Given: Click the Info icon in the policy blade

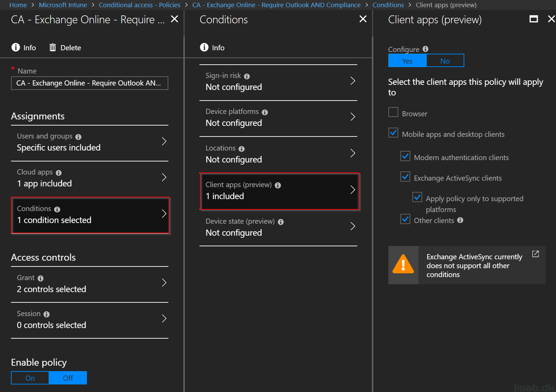Looking at the screenshot, I should pyautogui.click(x=16, y=47).
